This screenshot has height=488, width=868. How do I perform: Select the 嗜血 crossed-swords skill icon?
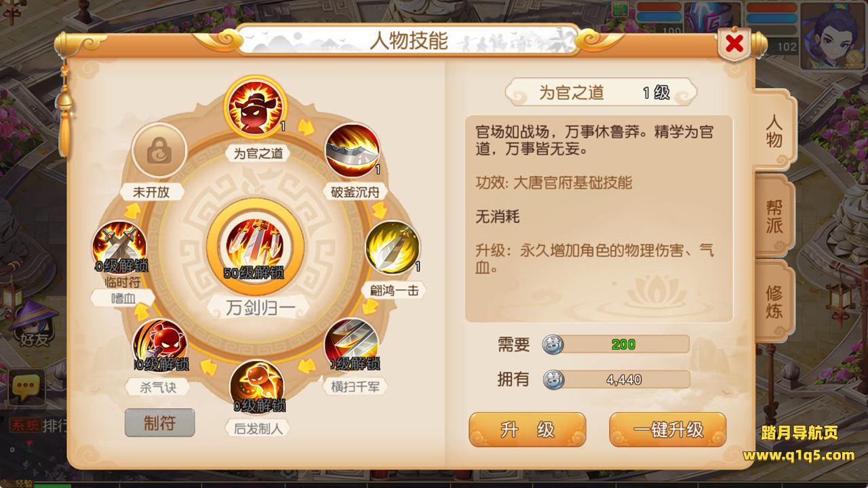pyautogui.click(x=119, y=248)
